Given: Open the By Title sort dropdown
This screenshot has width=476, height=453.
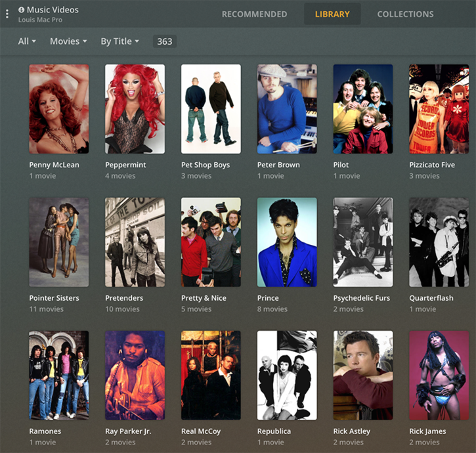Looking at the screenshot, I should point(120,41).
